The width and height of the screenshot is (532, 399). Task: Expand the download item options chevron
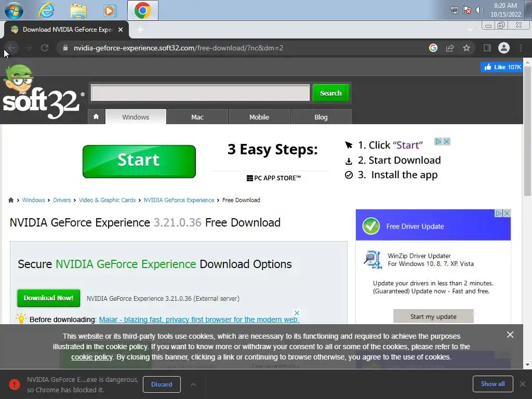tap(193, 384)
